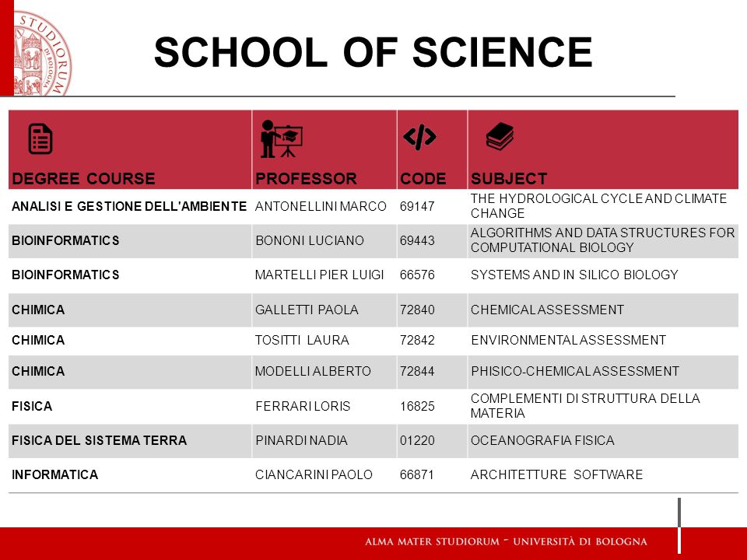The width and height of the screenshot is (747, 560).
Task: Select the PROFESSOR column header
Action: pyautogui.click(x=306, y=179)
